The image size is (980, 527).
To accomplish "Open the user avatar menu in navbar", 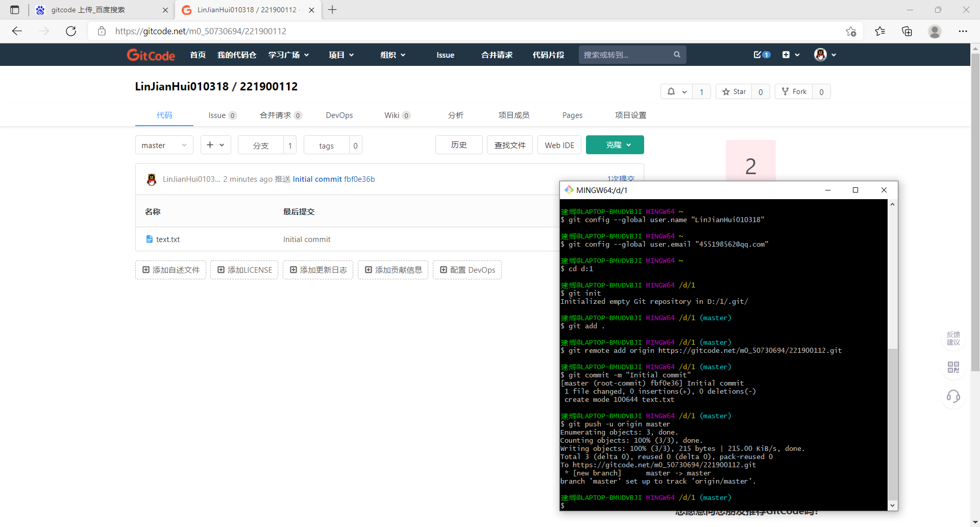I will point(825,55).
